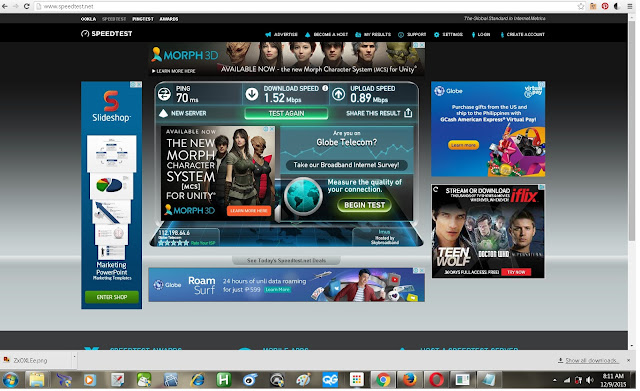This screenshot has width=640, height=391.
Task: Open the QG app in taskbar
Action: pyautogui.click(x=329, y=380)
